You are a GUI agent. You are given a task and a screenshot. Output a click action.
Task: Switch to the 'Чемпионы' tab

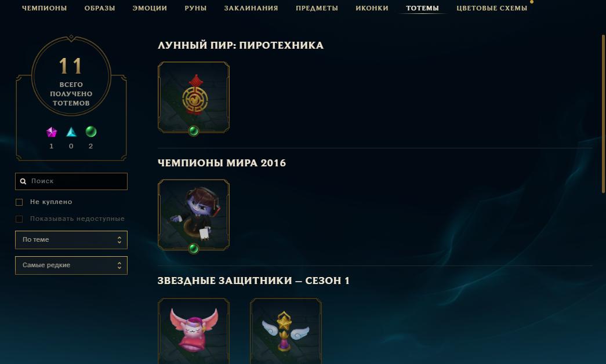tap(45, 8)
